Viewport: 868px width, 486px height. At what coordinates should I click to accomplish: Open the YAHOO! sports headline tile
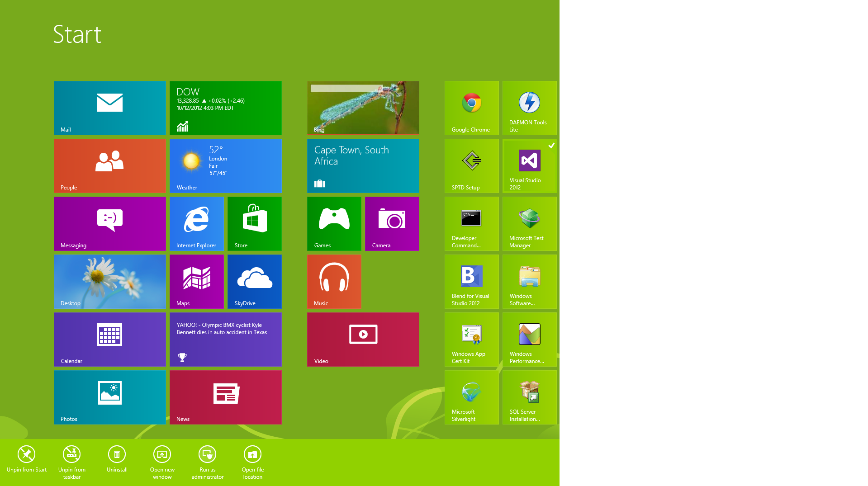pyautogui.click(x=226, y=340)
